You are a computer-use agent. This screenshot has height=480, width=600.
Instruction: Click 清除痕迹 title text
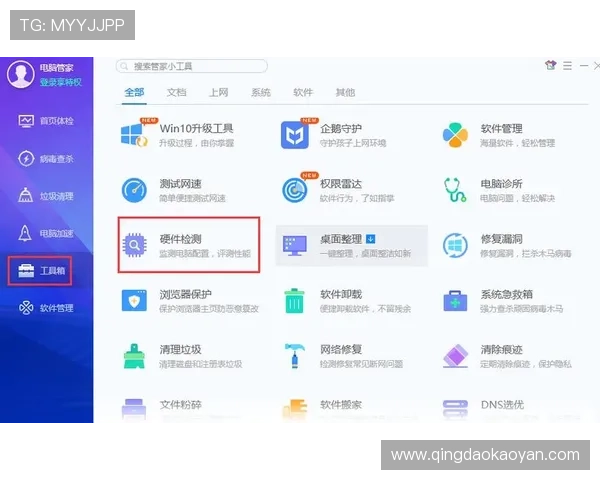click(501, 349)
